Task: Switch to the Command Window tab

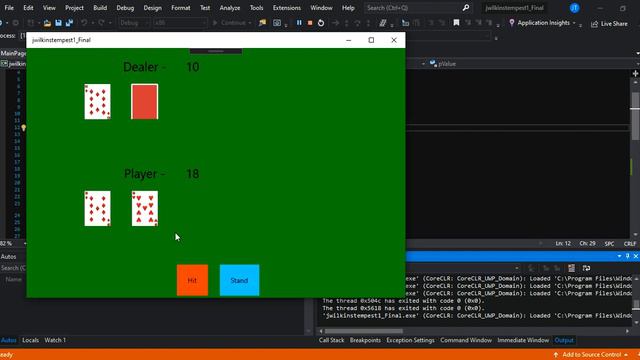Action: 466,340
